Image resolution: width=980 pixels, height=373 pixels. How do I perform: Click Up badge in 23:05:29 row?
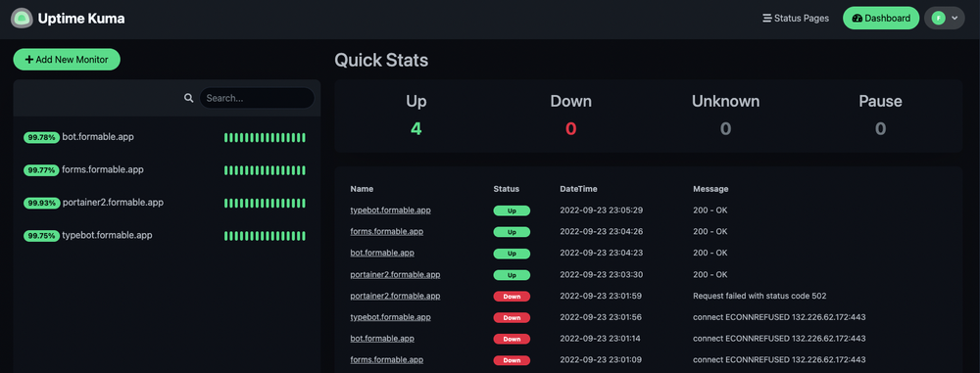512,210
